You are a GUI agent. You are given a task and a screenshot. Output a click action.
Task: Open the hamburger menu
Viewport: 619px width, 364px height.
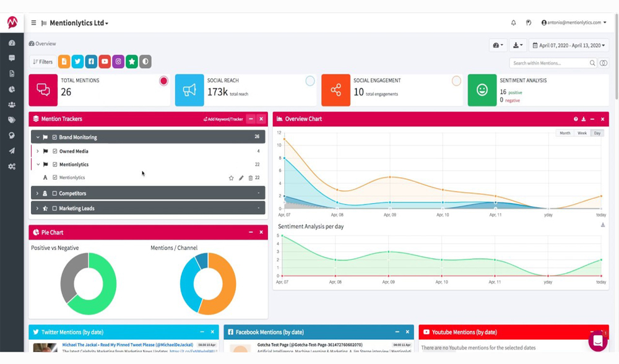tap(33, 23)
